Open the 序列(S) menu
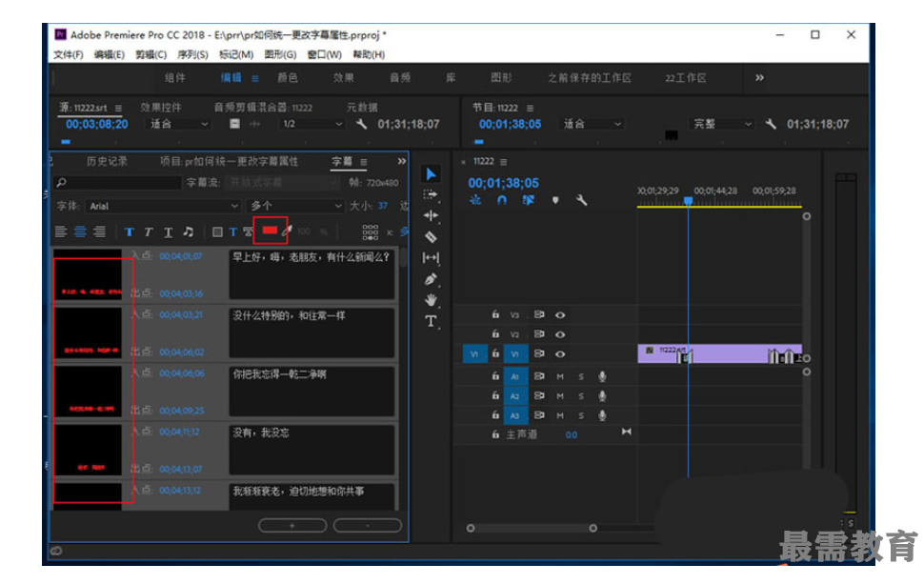924x584 pixels. 192,54
